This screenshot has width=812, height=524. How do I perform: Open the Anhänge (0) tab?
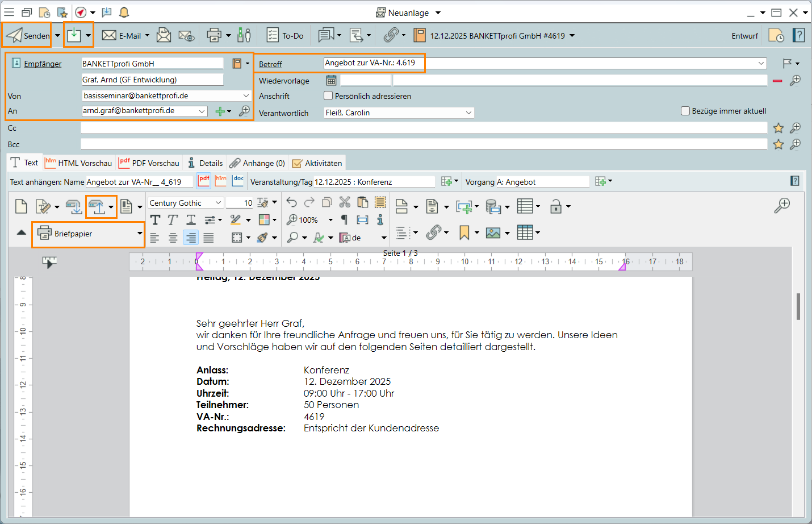click(257, 163)
